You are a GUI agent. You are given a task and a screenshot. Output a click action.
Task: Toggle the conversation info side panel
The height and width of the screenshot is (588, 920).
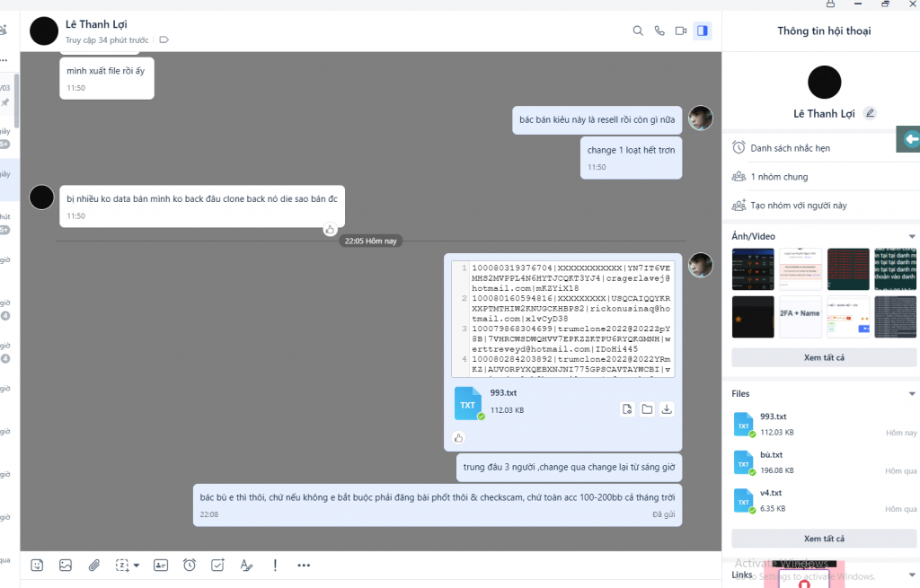coord(703,31)
